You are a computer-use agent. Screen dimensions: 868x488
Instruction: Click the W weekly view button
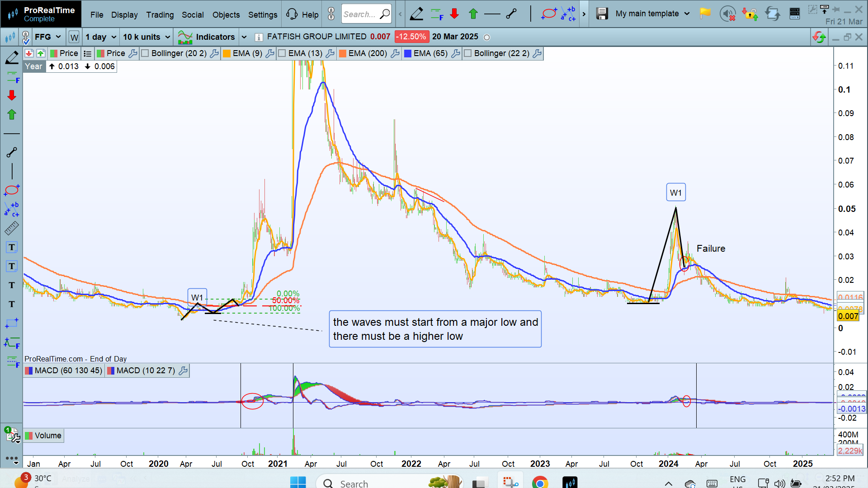(x=74, y=37)
